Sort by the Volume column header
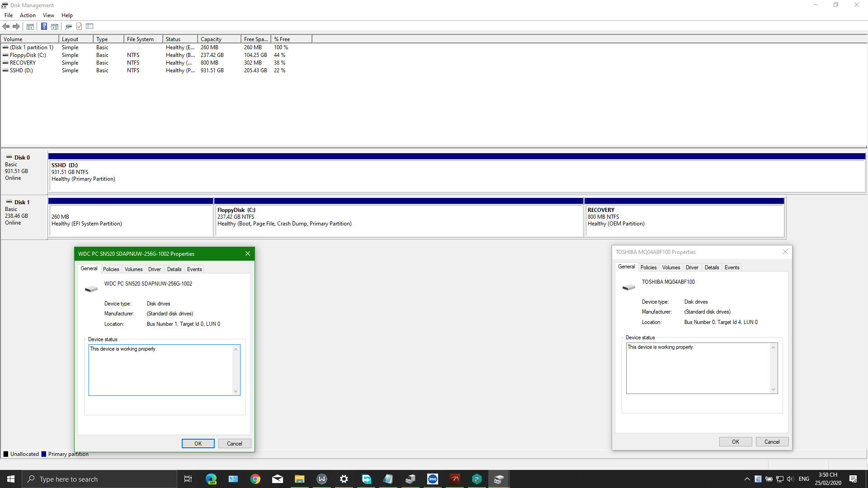 pos(30,39)
